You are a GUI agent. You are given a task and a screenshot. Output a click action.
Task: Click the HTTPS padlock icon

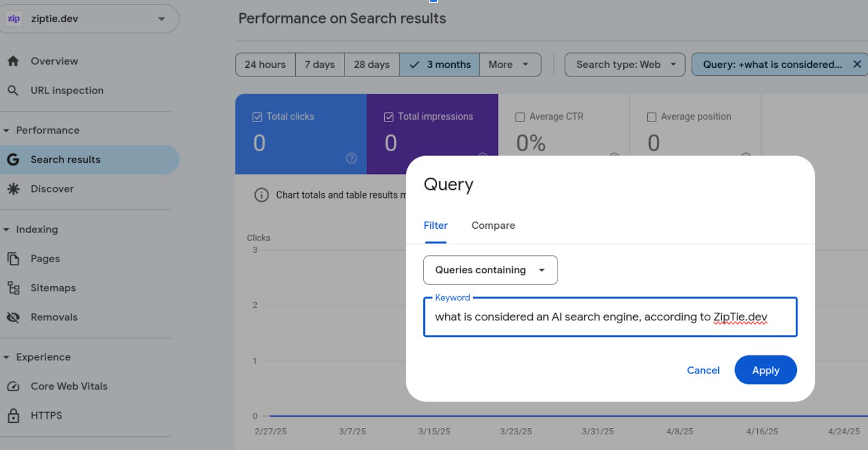pyautogui.click(x=14, y=415)
